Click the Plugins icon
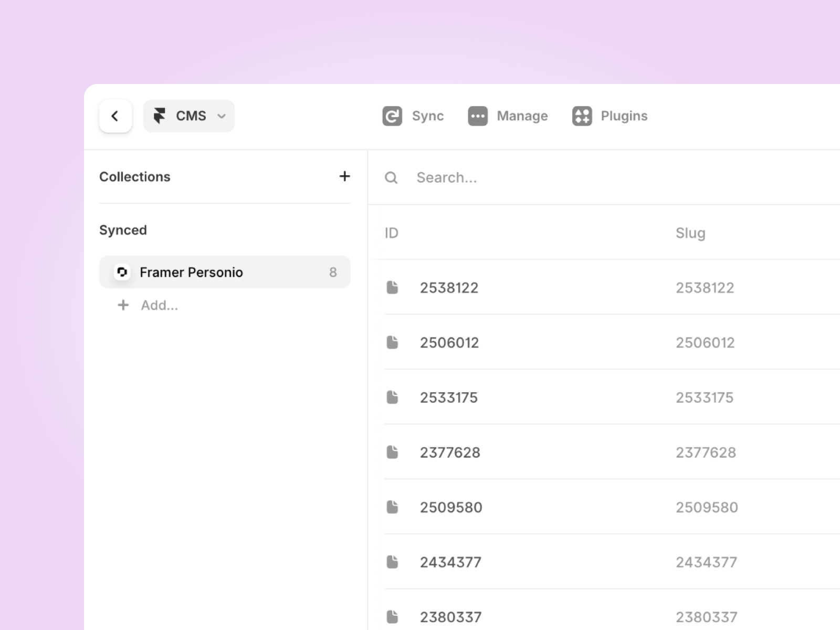 pyautogui.click(x=582, y=116)
